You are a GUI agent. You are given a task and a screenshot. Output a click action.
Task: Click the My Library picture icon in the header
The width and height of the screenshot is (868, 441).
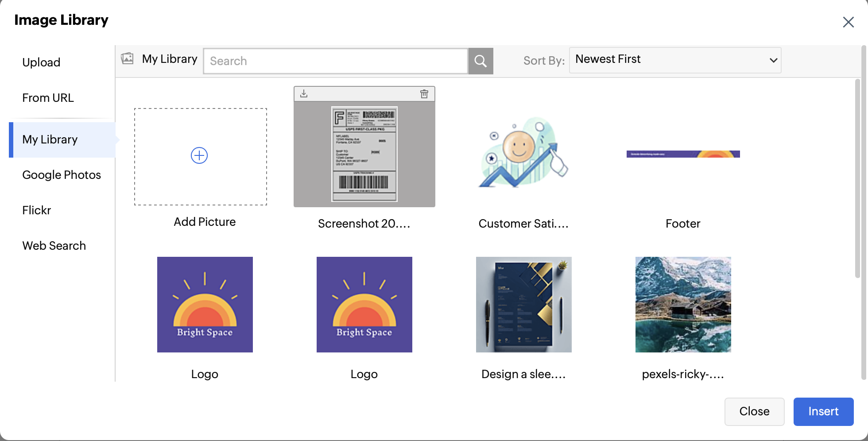tap(128, 59)
